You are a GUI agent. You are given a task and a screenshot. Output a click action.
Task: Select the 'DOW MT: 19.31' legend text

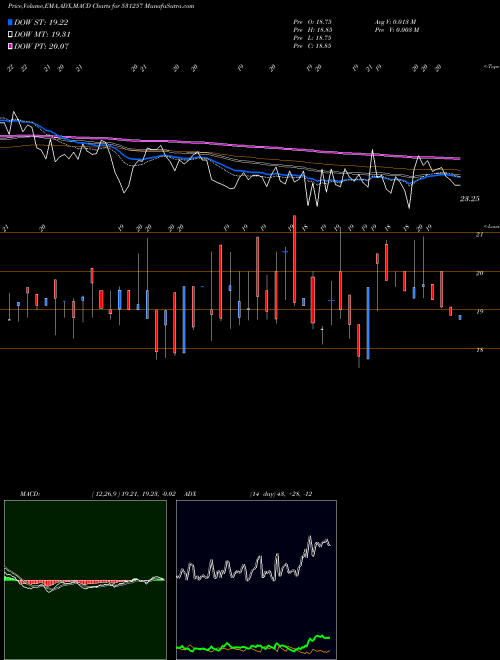[x=42, y=35]
